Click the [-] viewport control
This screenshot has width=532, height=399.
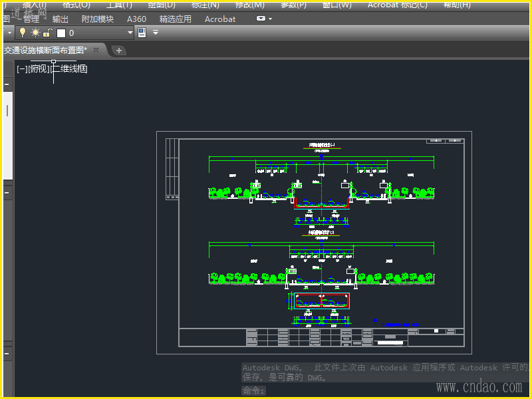22,69
